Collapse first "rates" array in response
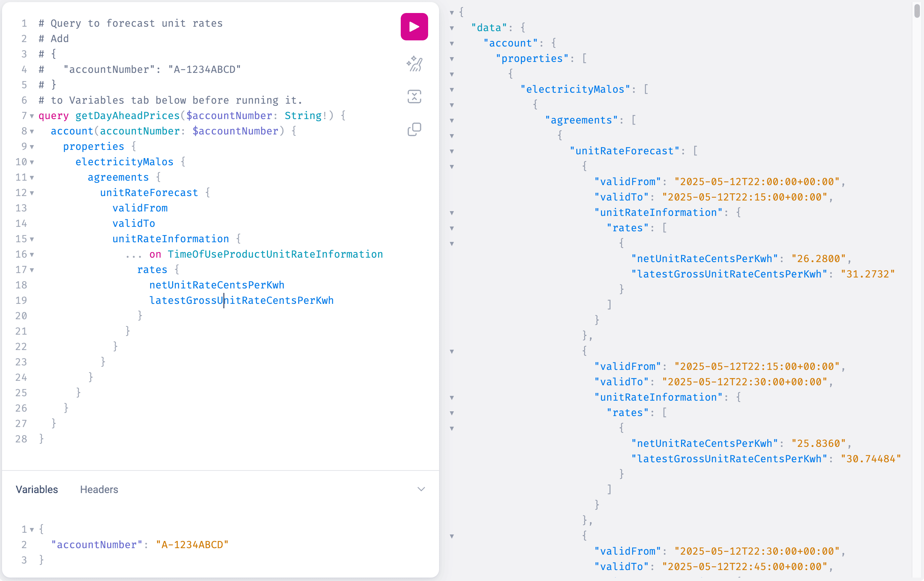The image size is (924, 581). [x=452, y=228]
